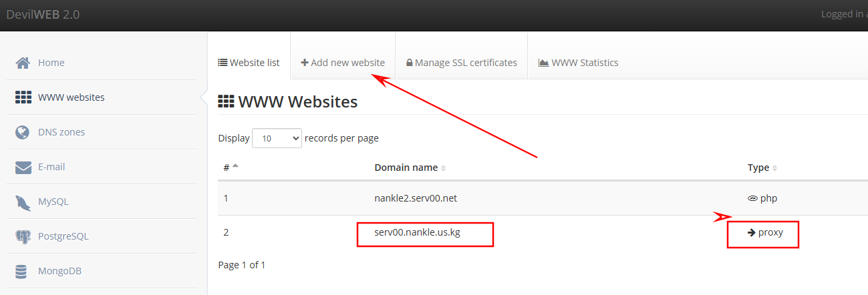868x295 pixels.
Task: Click the PostgreSQL elephant icon
Action: [x=23, y=236]
